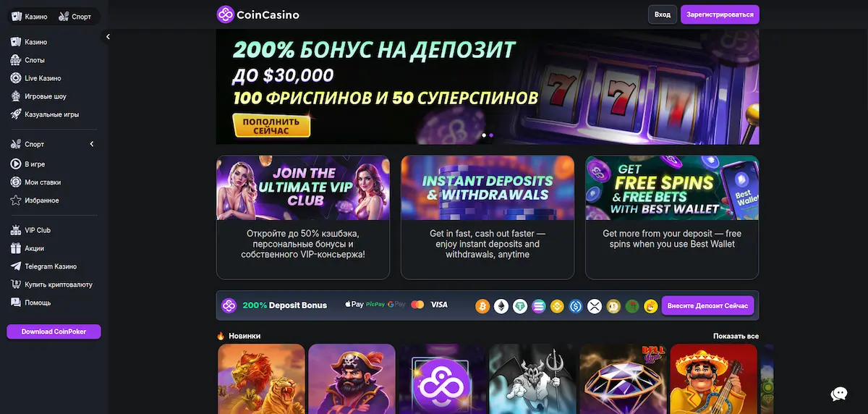Collapse the Спорт section chevron
868x414 pixels.
pos(92,144)
